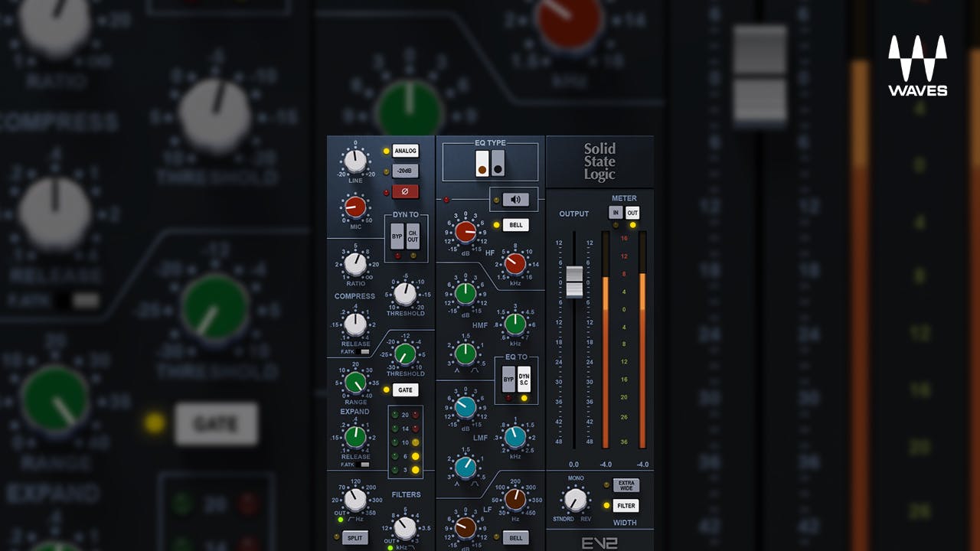Viewport: 980px width, 551px height.
Task: Click the stereo WIDTH knob
Action: 576,500
